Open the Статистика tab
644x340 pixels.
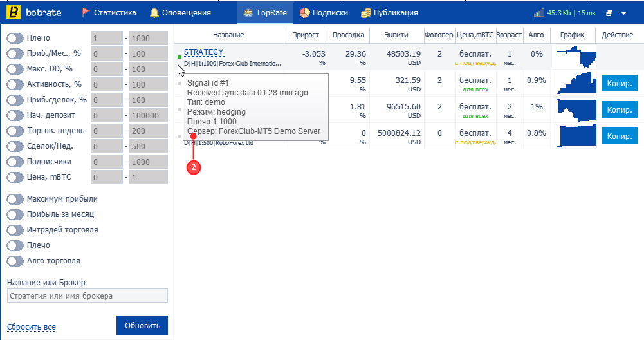[x=109, y=13]
